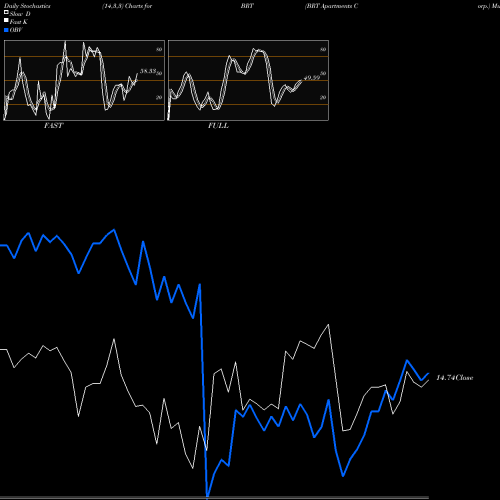
Task: Select the 'Daily Stochastics' title text
Action: click(27, 6)
